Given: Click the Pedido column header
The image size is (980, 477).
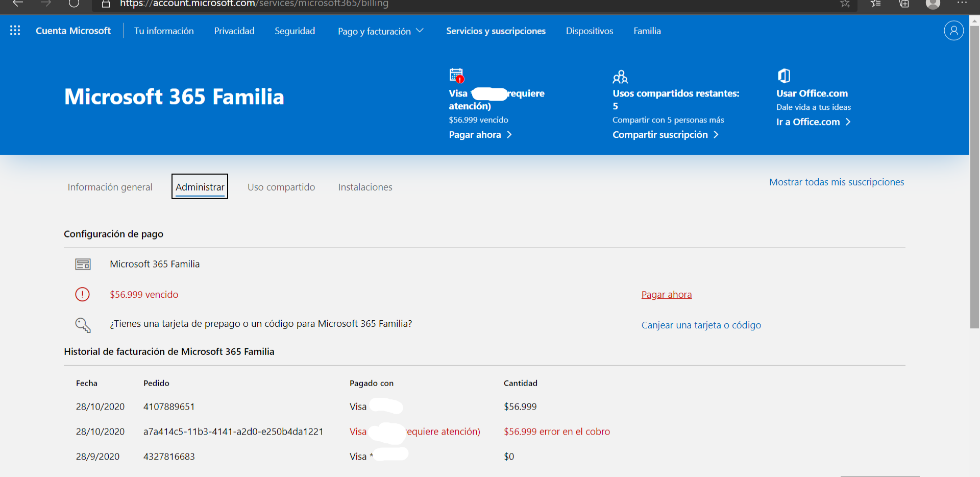Looking at the screenshot, I should click(156, 383).
